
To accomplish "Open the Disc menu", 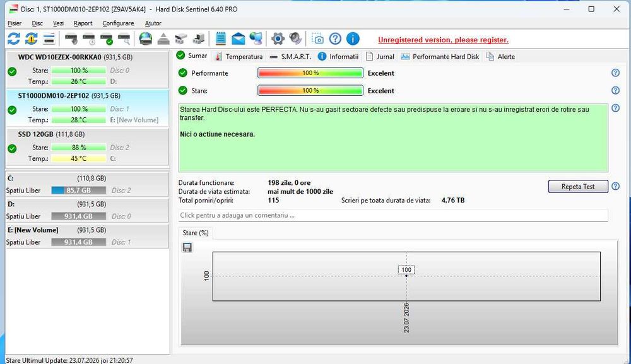I will pos(37,23).
